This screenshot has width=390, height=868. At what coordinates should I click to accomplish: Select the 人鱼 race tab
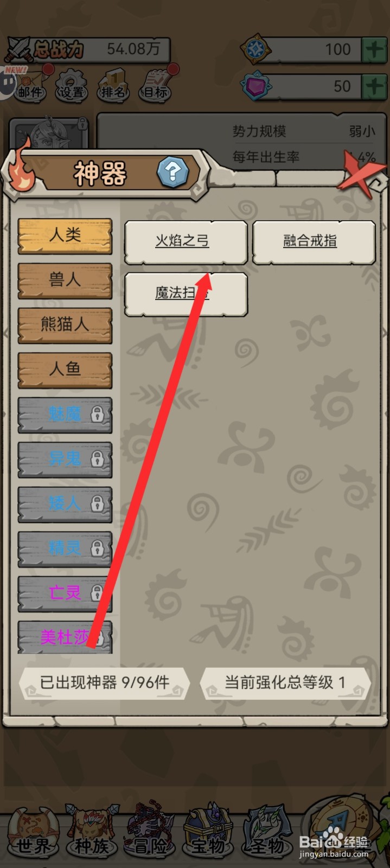pos(65,369)
